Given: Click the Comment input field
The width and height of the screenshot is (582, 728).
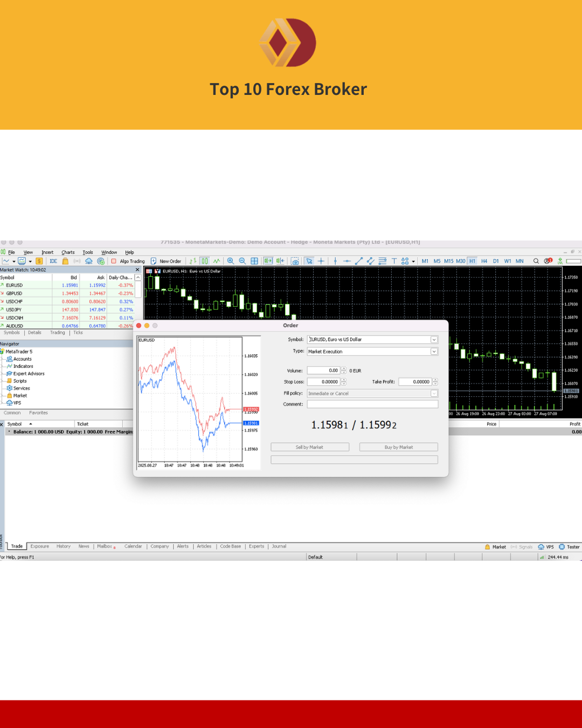Looking at the screenshot, I should 372,404.
